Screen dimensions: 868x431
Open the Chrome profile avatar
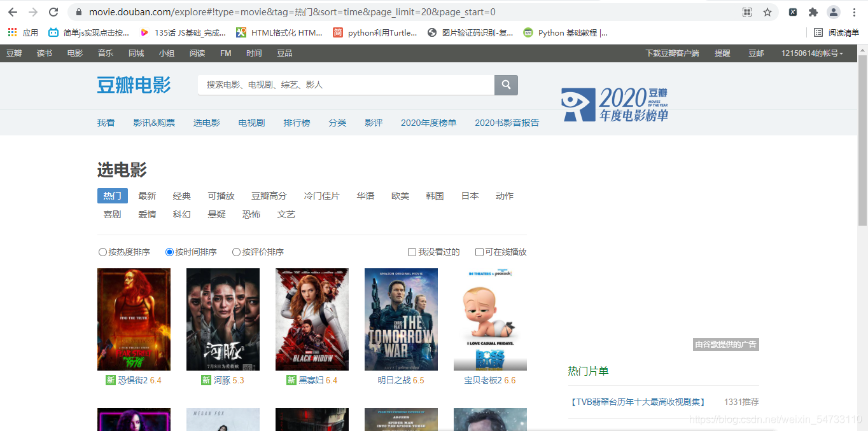click(x=834, y=12)
